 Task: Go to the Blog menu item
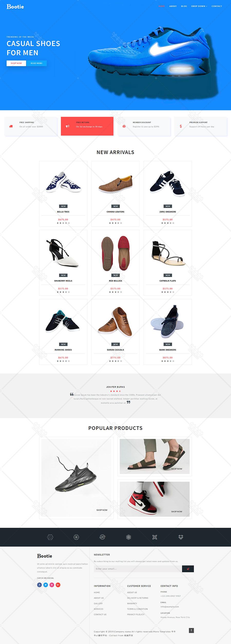[x=184, y=6]
